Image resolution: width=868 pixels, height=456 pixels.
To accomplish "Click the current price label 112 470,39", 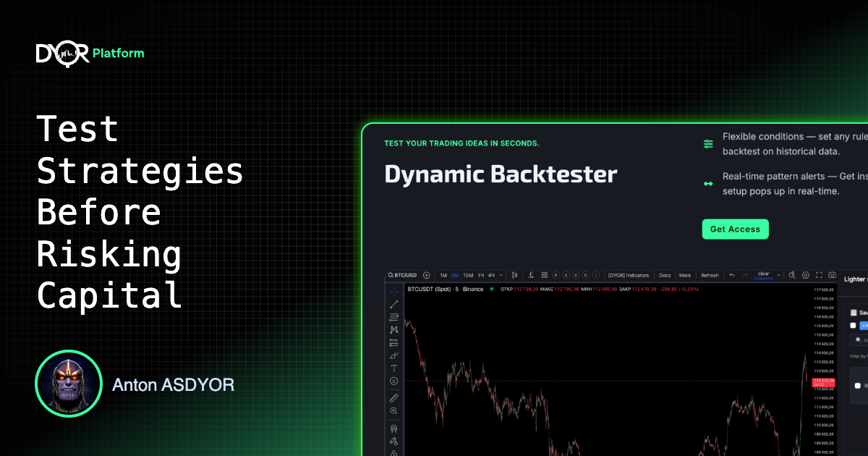I will click(823, 382).
